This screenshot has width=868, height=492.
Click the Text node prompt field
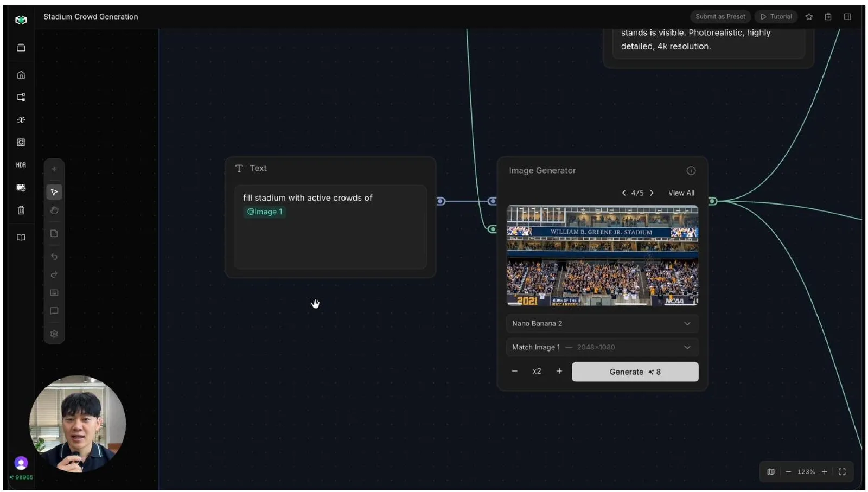tap(330, 227)
